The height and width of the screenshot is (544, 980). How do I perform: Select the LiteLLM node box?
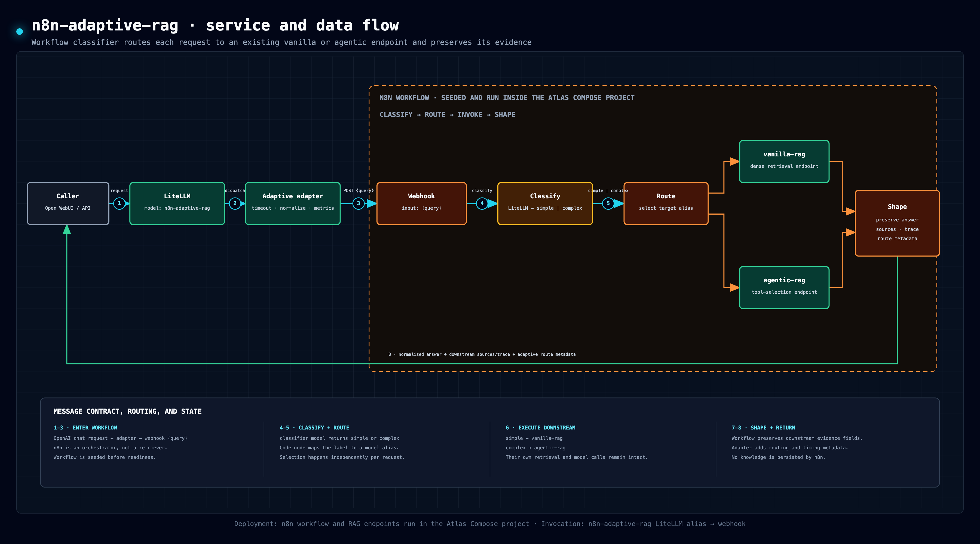[177, 203]
